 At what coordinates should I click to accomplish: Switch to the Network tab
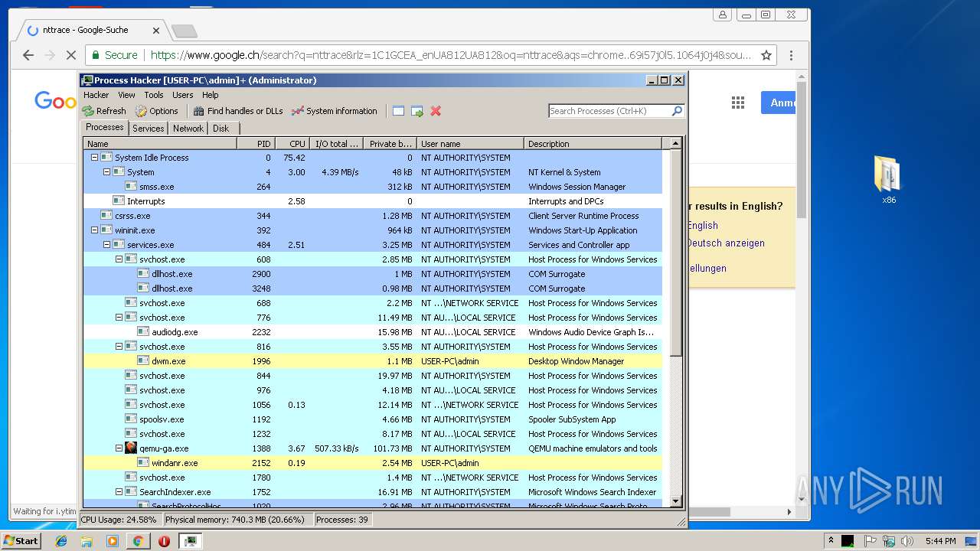(188, 129)
